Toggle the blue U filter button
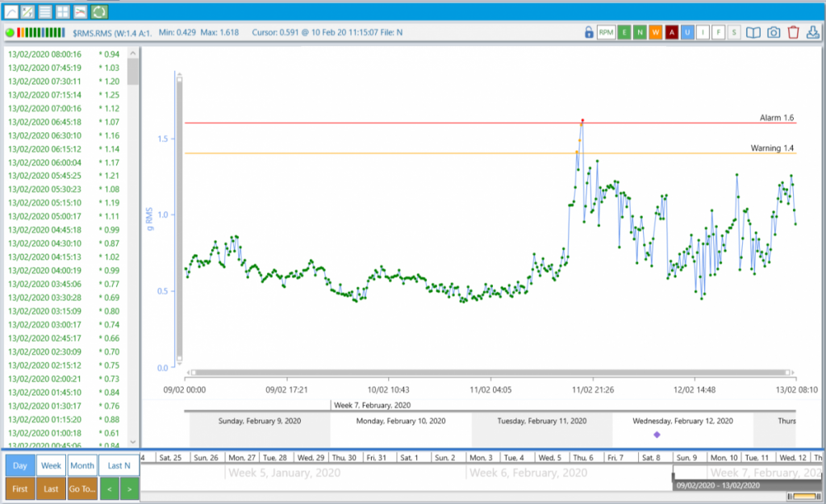 click(x=687, y=32)
